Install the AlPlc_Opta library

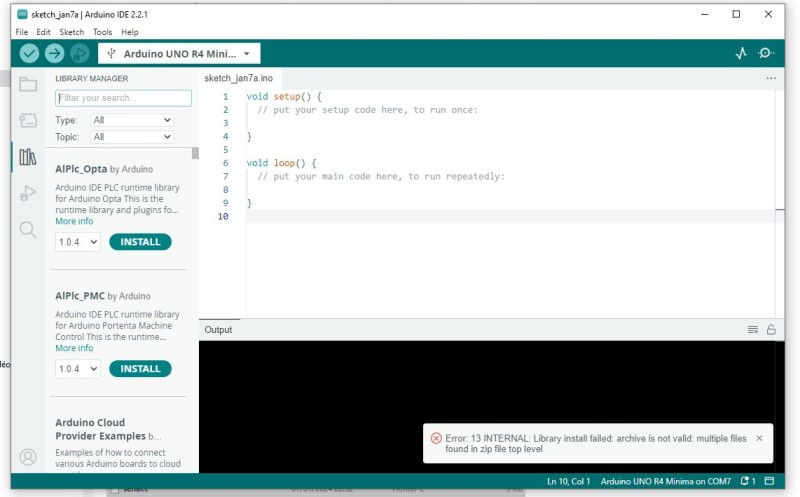(140, 242)
